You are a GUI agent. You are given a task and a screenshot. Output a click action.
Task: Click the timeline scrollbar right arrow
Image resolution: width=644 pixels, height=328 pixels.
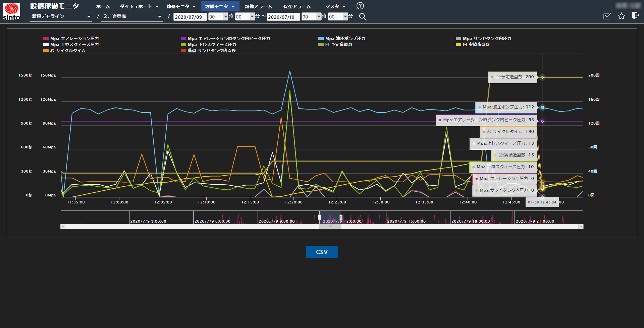(x=581, y=227)
